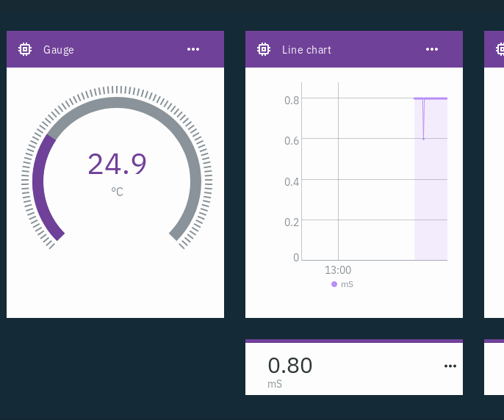Screen dimensions: 504x420
Task: Open the Line chart widget options menu
Action: [x=432, y=49]
